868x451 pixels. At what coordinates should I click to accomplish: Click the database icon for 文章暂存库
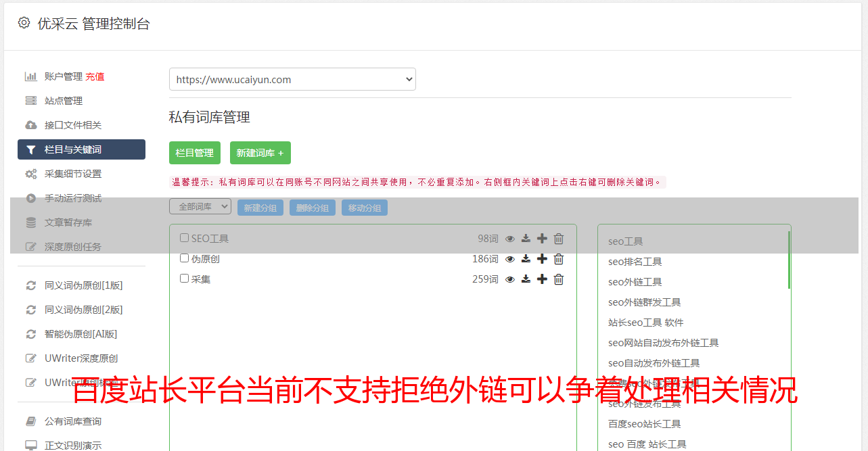(31, 222)
